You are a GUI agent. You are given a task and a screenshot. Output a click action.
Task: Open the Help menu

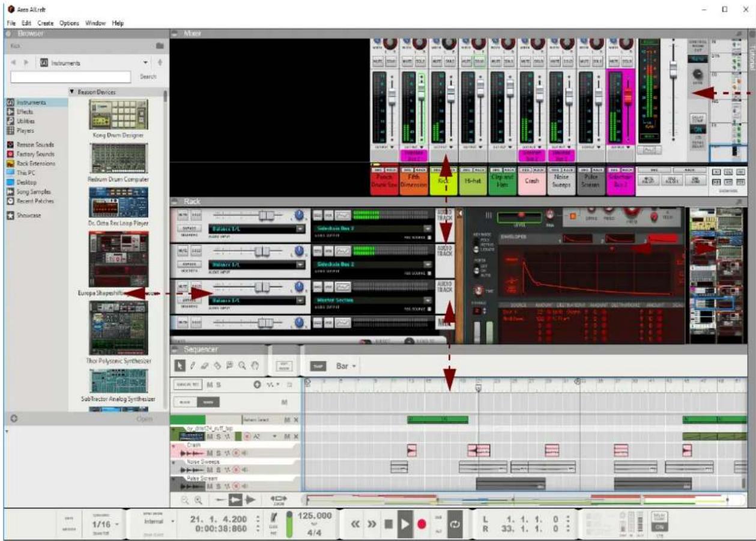118,23
